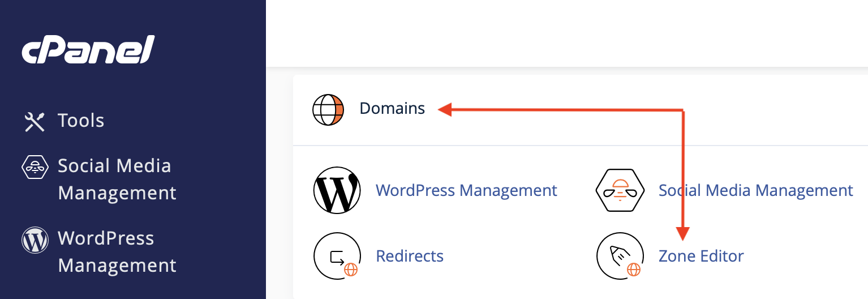The height and width of the screenshot is (299, 868).
Task: Open WordPress Management in the sidebar
Action: [117, 252]
